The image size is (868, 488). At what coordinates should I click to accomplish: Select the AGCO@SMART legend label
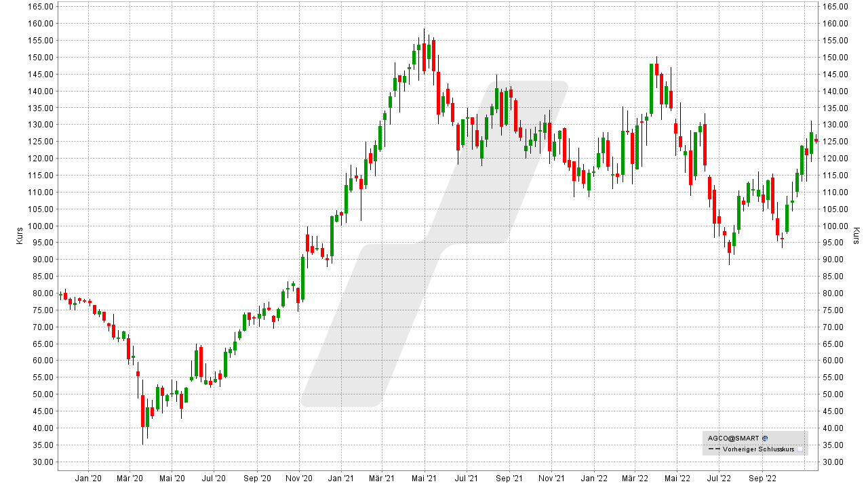[x=734, y=439]
